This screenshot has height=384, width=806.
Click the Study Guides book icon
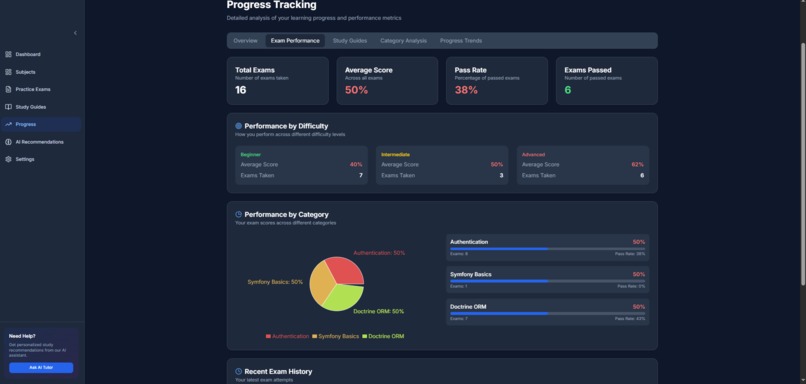tap(8, 107)
